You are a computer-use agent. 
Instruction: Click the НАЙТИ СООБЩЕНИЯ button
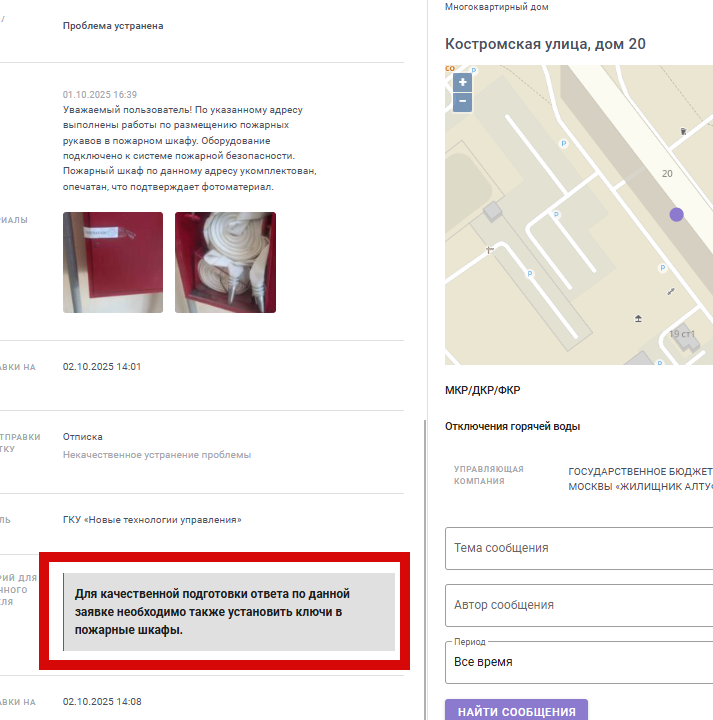click(x=516, y=711)
